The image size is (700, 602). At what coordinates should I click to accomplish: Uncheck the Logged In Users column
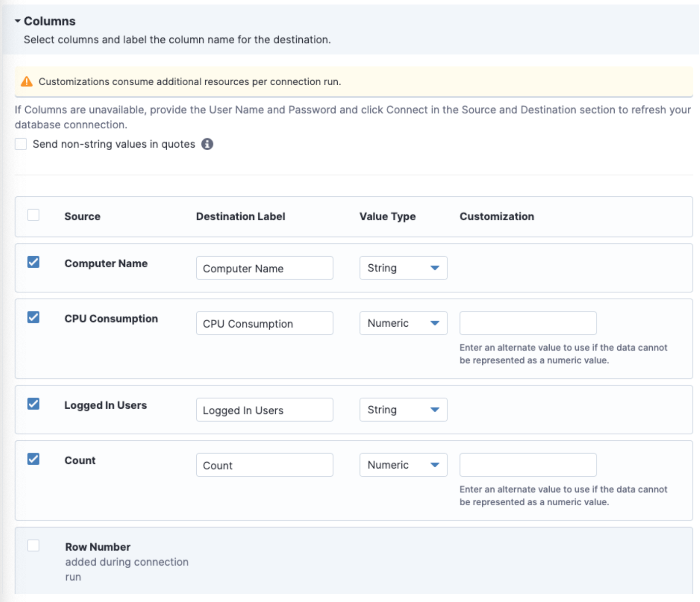[33, 404]
